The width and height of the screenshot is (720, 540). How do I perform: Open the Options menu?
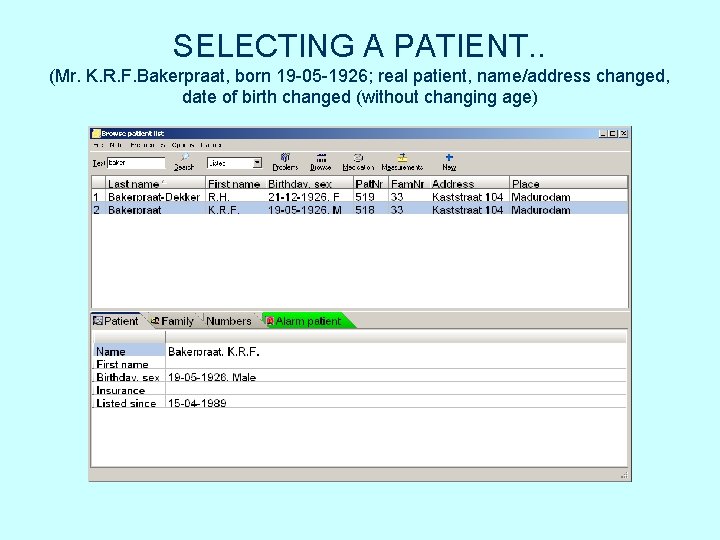[x=183, y=145]
